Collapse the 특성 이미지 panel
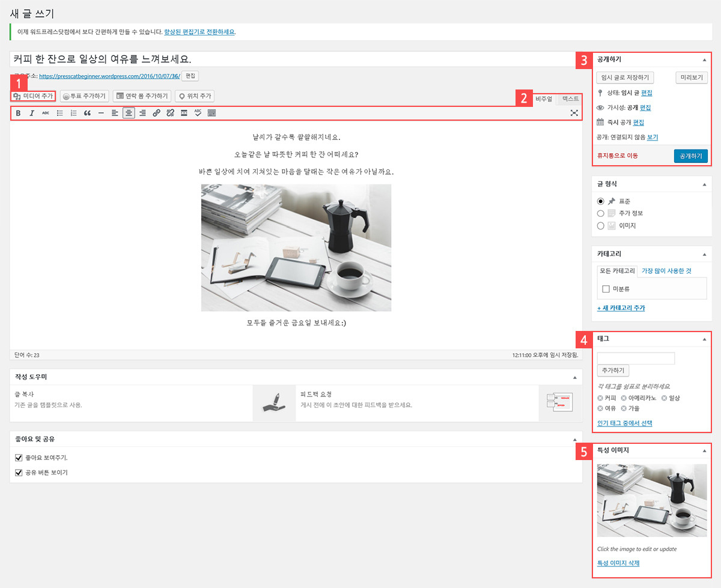Viewport: 721px width, 588px height. coord(704,450)
